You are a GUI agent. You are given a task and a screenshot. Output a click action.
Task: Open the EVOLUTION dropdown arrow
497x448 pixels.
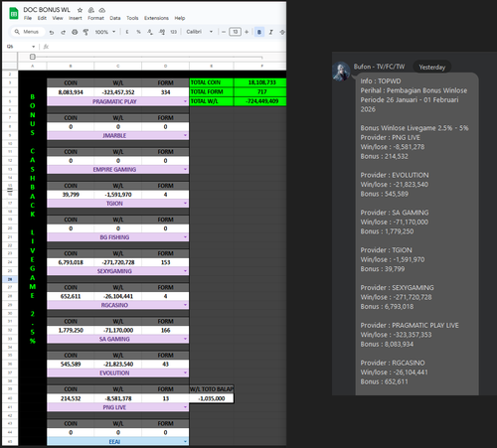pos(185,373)
